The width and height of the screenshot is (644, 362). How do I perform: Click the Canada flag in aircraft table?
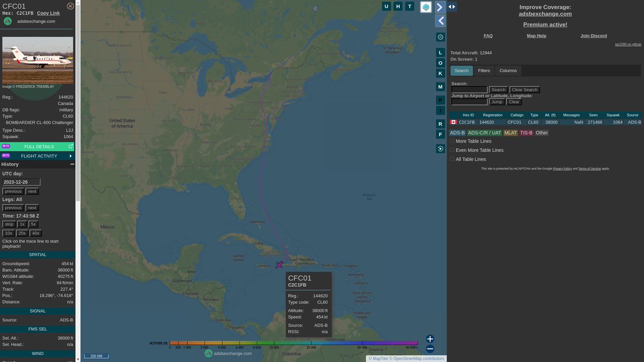pyautogui.click(x=453, y=122)
